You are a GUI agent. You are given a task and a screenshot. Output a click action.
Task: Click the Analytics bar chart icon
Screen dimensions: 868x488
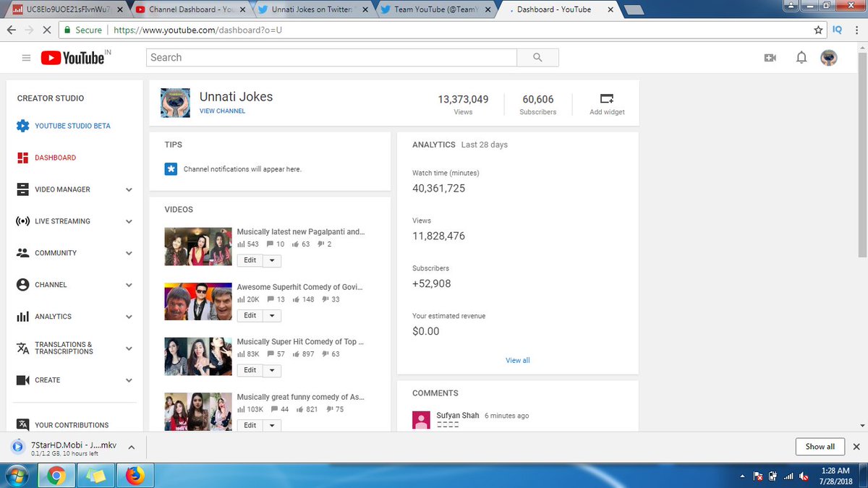(x=22, y=317)
